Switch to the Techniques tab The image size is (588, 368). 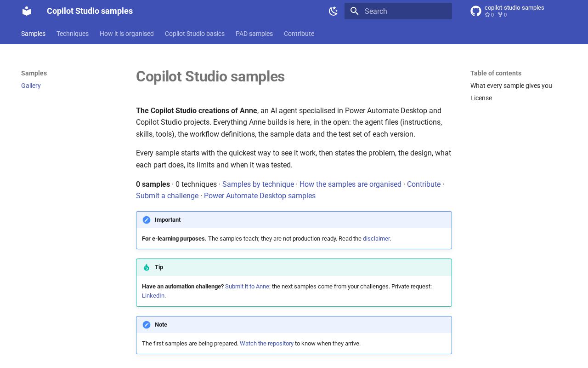(73, 34)
